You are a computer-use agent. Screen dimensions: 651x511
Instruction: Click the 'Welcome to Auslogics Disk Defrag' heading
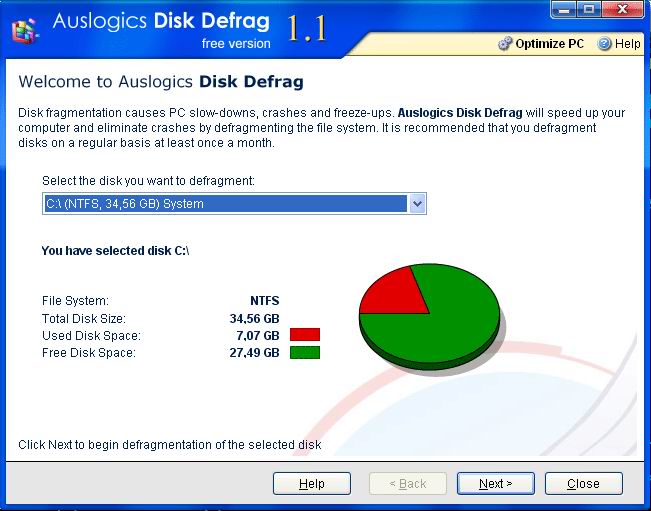coord(161,82)
